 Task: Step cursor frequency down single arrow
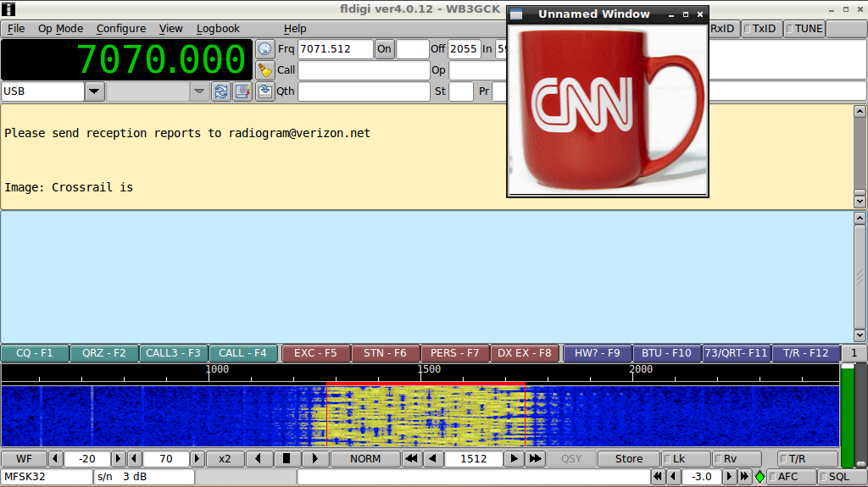[x=433, y=459]
